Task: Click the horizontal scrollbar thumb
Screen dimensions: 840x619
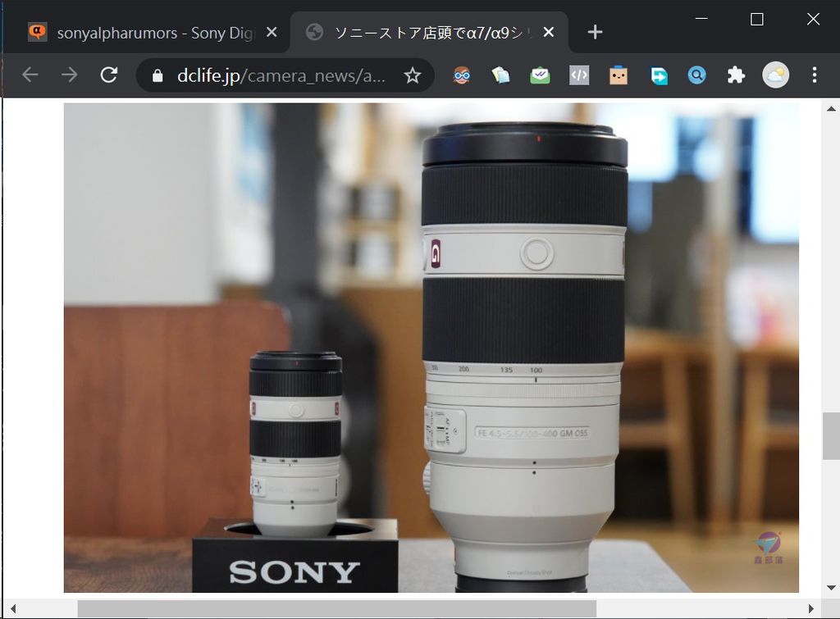Action: coord(337,609)
